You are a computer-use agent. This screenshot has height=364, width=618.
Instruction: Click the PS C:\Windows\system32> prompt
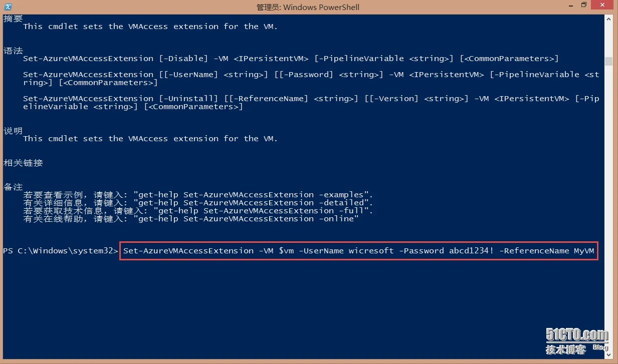pos(61,251)
